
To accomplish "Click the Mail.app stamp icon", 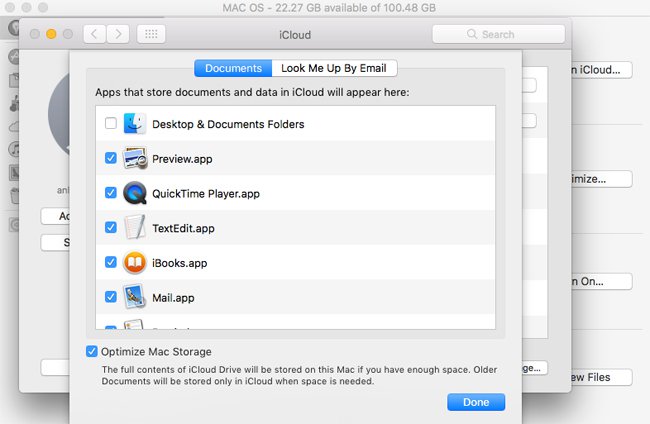I will [134, 297].
